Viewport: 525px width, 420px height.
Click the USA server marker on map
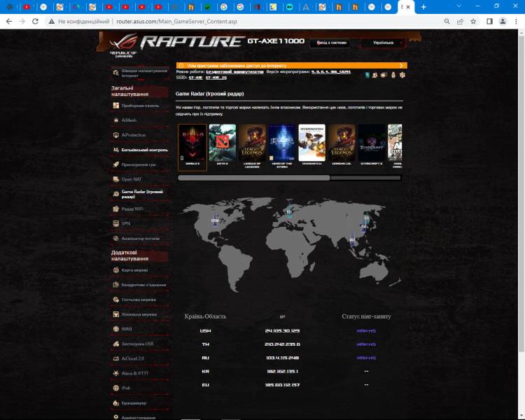coord(215,220)
